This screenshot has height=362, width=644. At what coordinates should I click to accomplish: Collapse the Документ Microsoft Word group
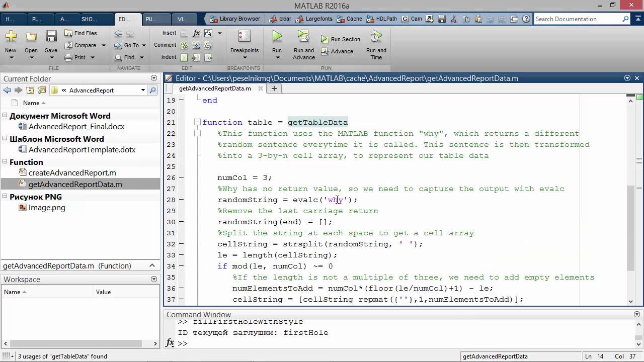pos(5,116)
